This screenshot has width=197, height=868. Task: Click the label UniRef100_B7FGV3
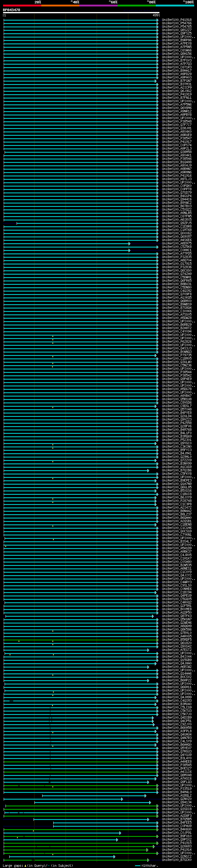(177, 61)
